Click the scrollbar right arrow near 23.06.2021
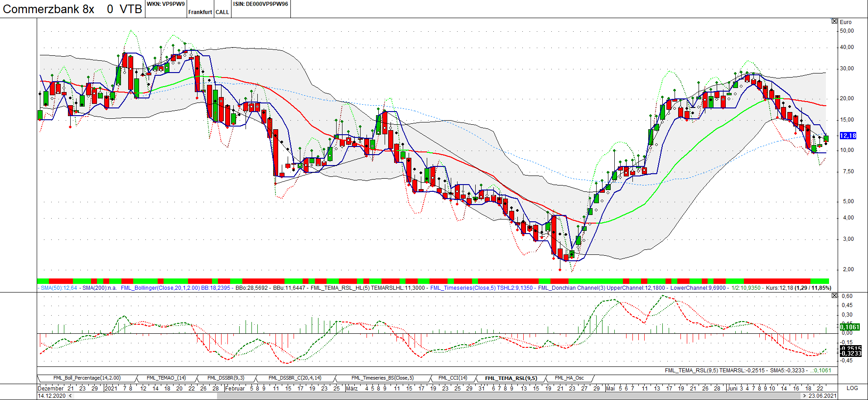Image resolution: width=868 pixels, height=400 pixels. 805,395
